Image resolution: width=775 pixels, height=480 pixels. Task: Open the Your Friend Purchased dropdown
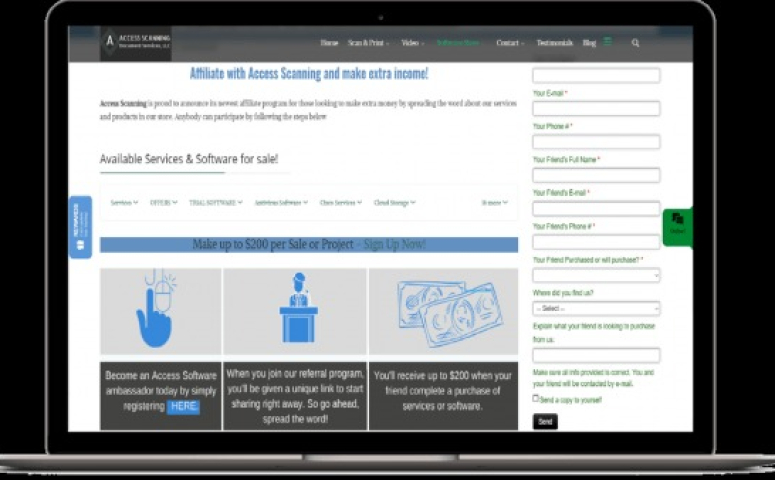[596, 275]
